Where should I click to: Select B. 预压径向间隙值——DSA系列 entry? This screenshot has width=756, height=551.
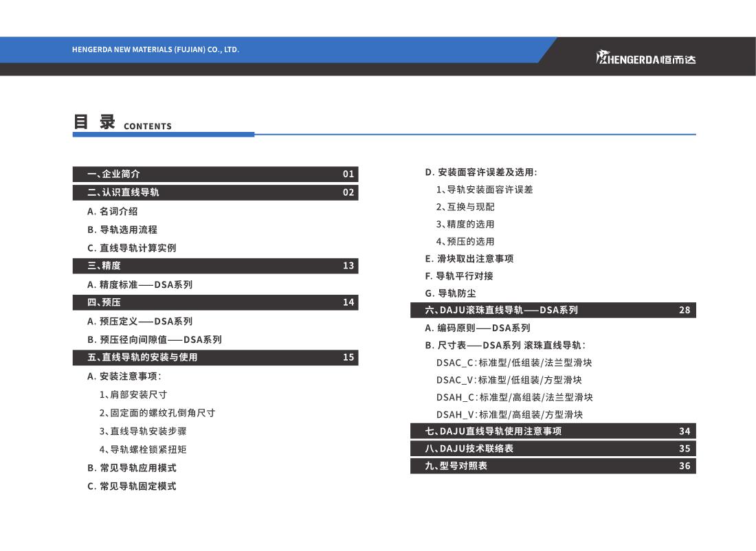click(x=154, y=339)
